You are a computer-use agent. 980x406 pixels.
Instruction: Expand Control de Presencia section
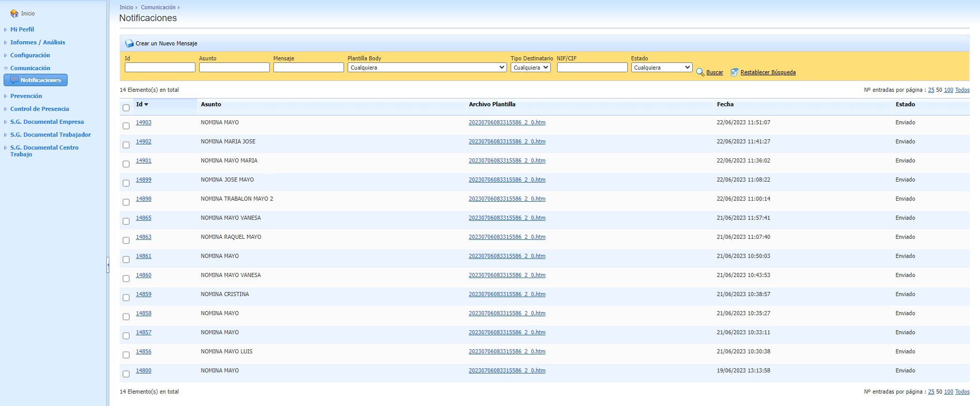coord(40,109)
